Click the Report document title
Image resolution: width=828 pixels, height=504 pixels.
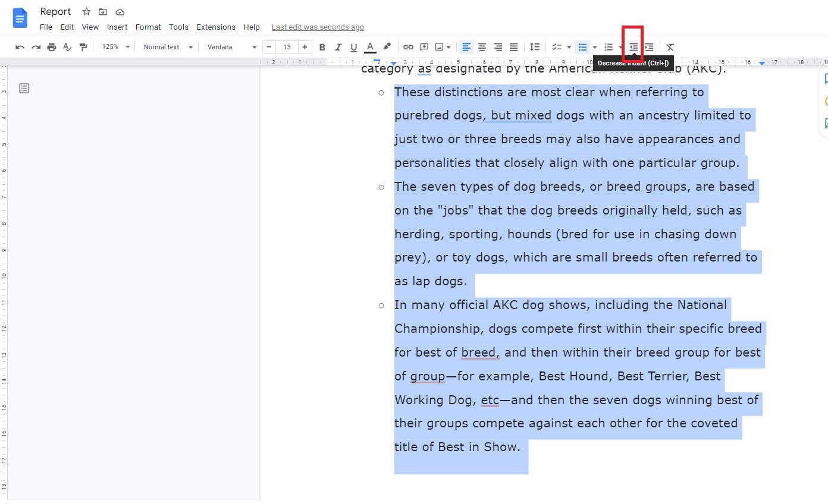[x=55, y=12]
